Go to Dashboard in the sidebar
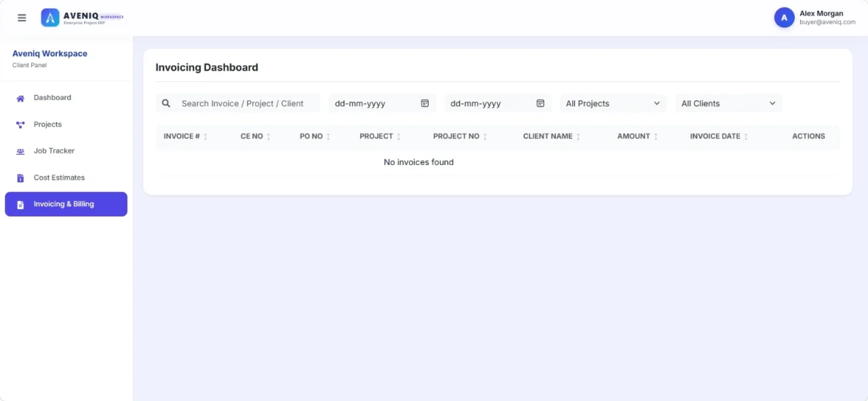This screenshot has height=401, width=868. tap(66, 98)
